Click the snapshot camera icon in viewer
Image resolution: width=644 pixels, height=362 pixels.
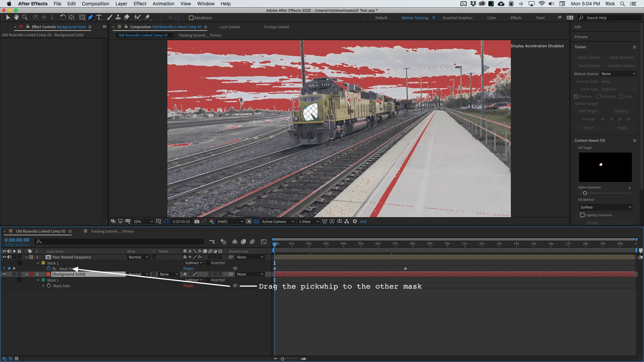coord(197,222)
